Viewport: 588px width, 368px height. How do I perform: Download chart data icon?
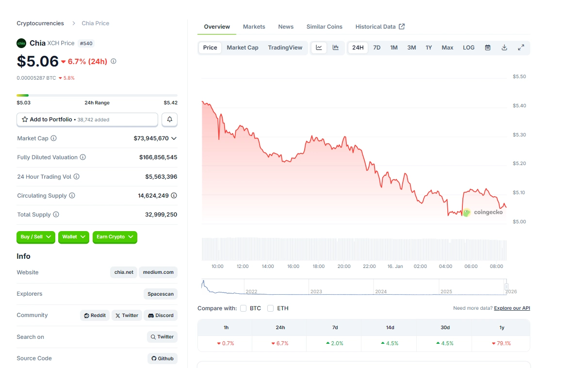coord(504,48)
